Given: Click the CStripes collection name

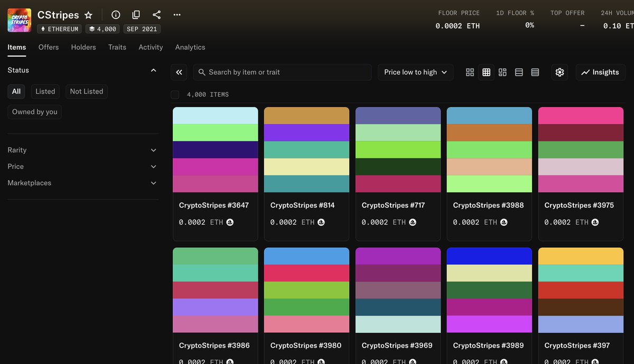Looking at the screenshot, I should pos(58,15).
